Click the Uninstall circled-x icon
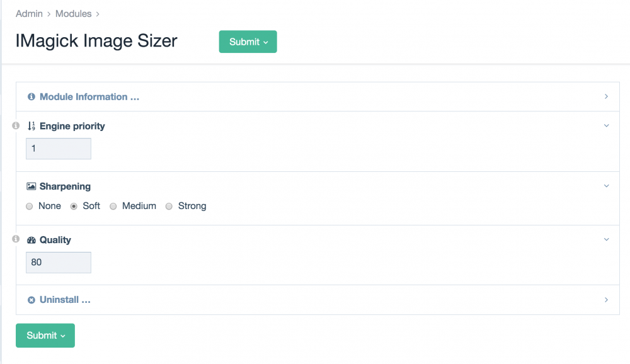The image size is (630, 364). (x=31, y=300)
